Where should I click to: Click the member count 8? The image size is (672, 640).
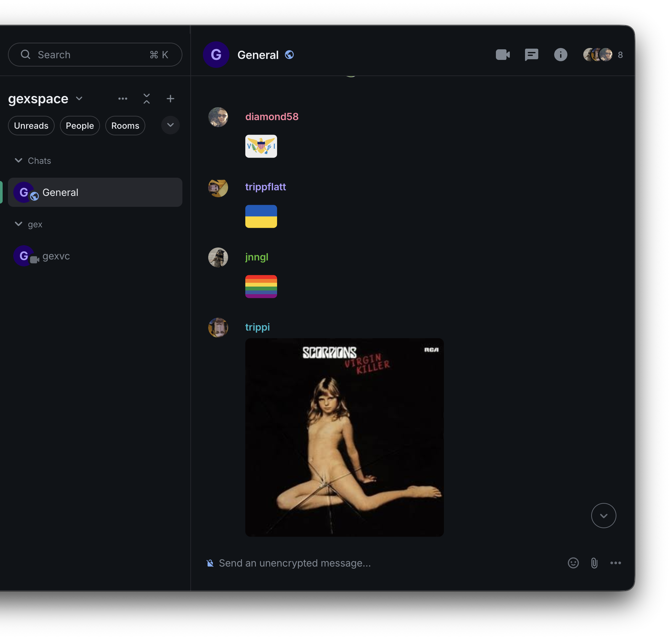[x=620, y=55]
